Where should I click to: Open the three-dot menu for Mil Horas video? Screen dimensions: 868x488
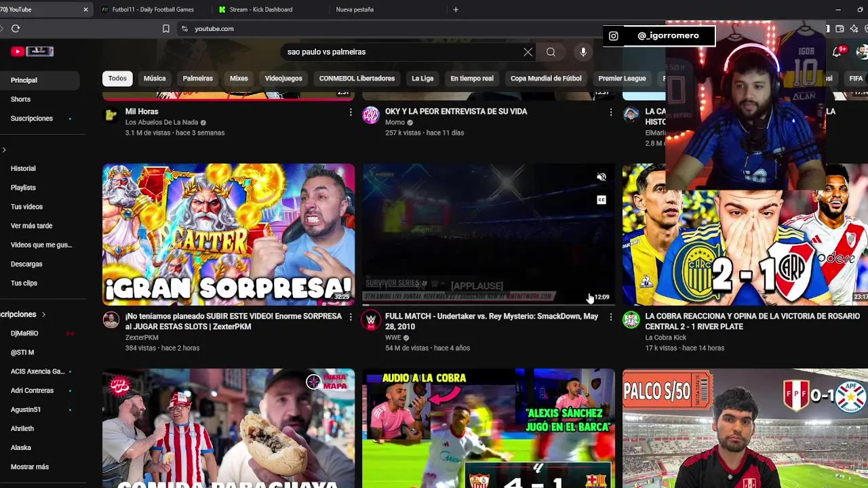pyautogui.click(x=351, y=112)
